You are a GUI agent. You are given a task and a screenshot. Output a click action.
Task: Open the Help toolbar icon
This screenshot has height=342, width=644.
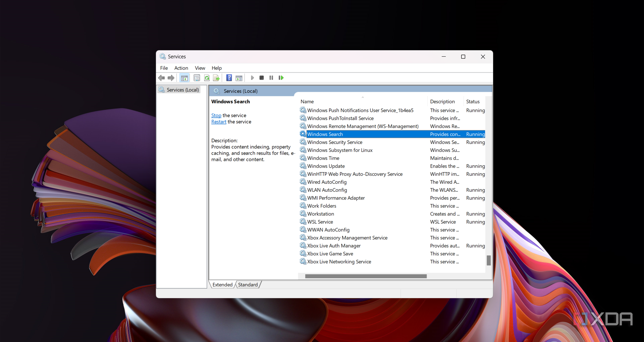(x=229, y=78)
